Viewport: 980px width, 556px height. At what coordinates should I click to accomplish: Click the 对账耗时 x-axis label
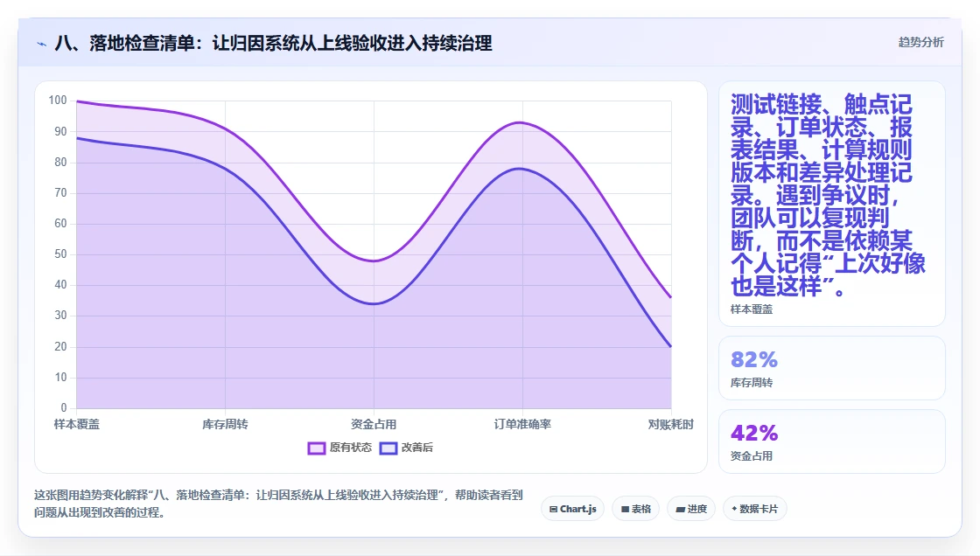pyautogui.click(x=670, y=425)
